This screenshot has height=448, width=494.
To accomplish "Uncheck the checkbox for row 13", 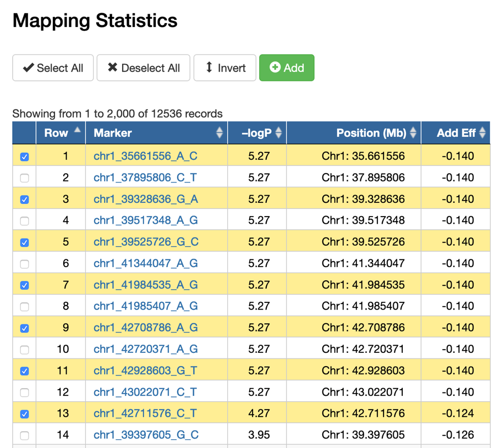I will pos(24,414).
